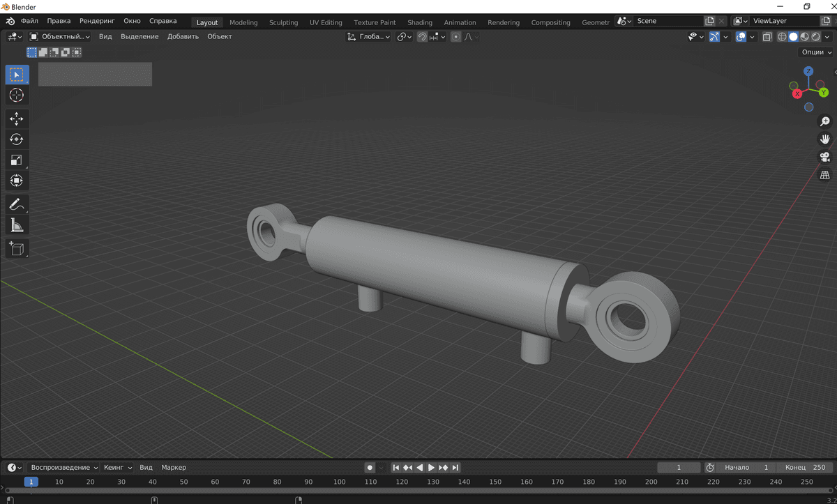
Task: Switch to material preview shading
Action: (x=804, y=36)
